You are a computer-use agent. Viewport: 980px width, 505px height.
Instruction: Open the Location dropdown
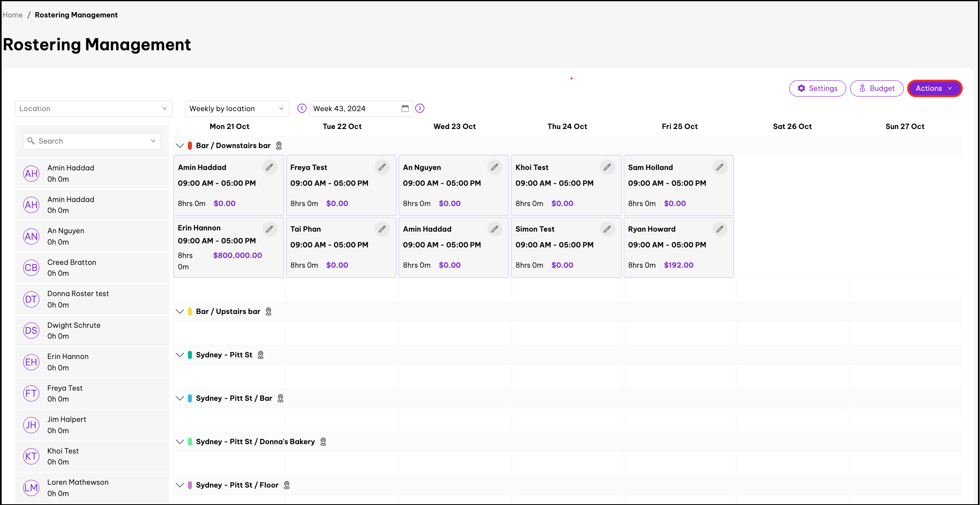pos(94,109)
